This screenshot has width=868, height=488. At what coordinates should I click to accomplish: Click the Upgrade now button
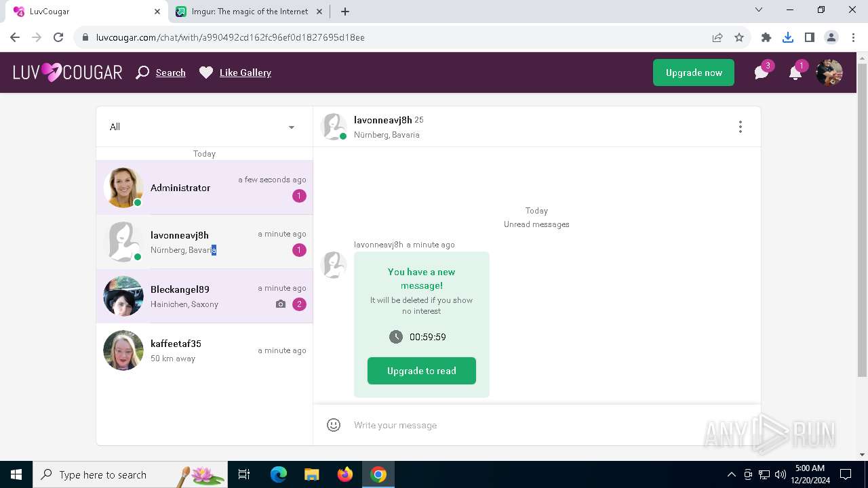694,73
